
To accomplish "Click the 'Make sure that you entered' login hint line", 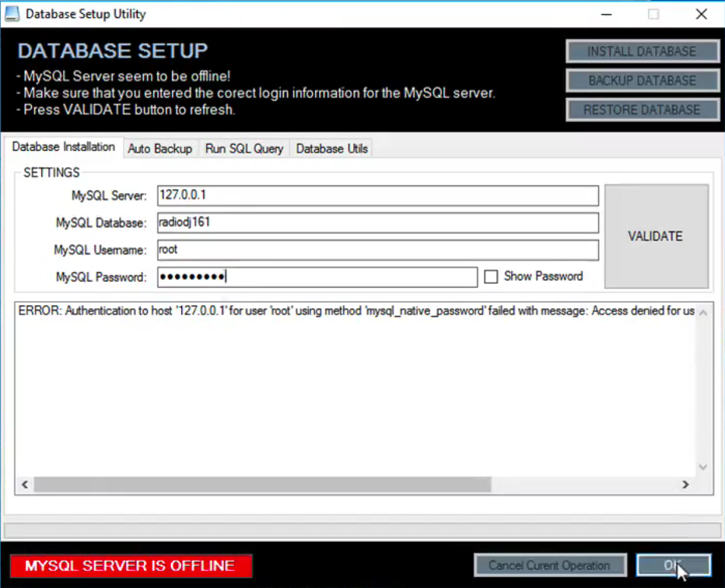I will click(x=256, y=93).
